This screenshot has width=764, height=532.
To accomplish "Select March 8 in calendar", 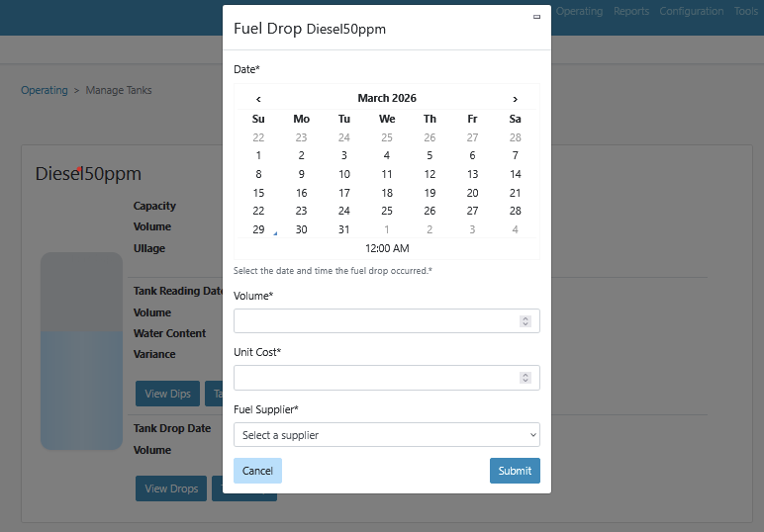I will tap(258, 174).
